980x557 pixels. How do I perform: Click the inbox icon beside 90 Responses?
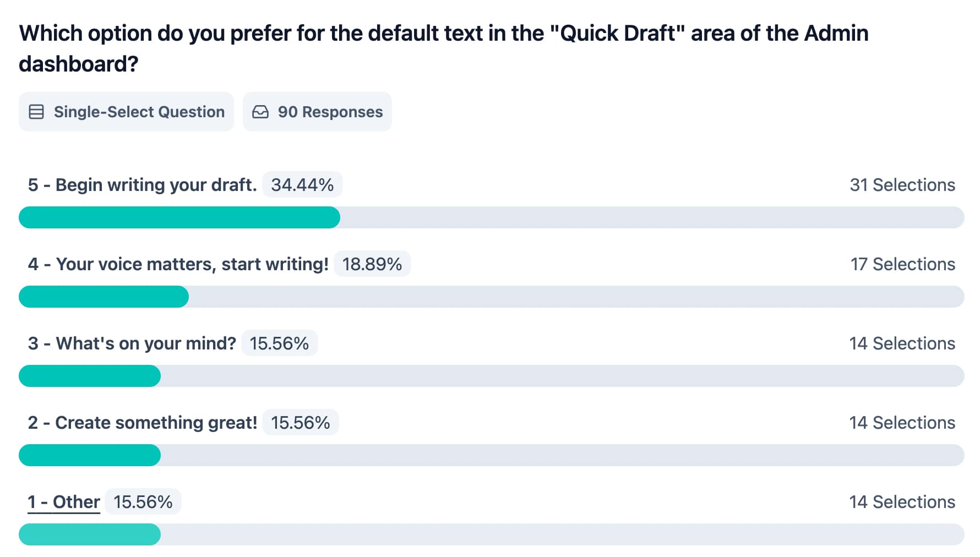260,112
